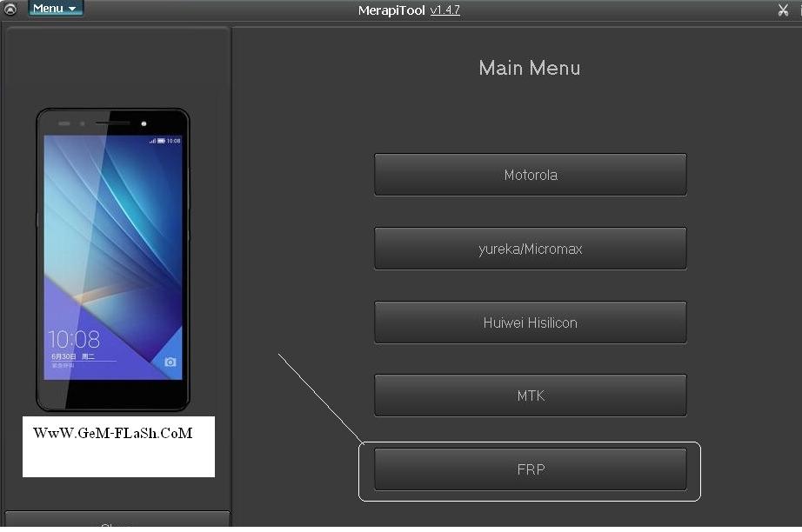Choose the MTK button
Screen dimensions: 802x532
click(531, 396)
